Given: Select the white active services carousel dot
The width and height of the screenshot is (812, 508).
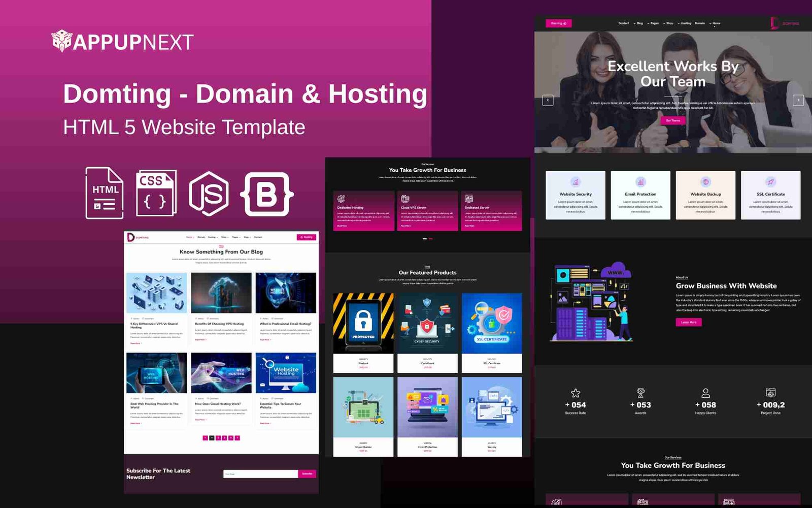Looking at the screenshot, I should (x=425, y=239).
